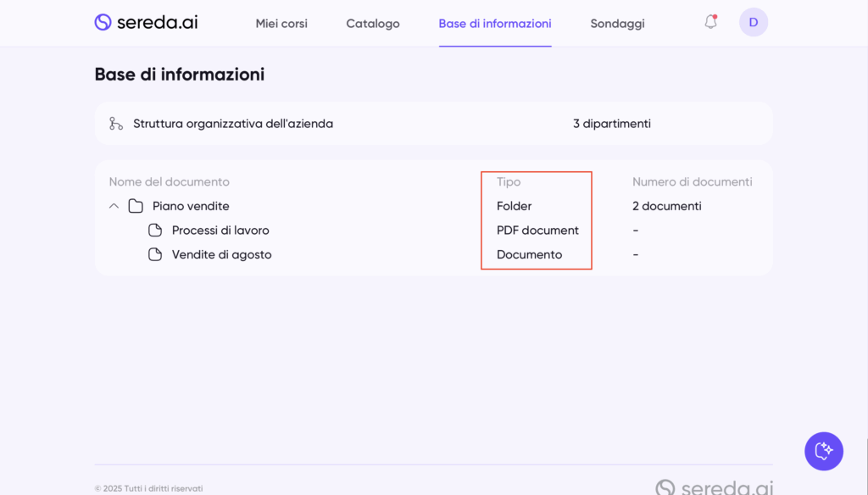Click the Processi di lavoro file icon
This screenshot has width=868, height=495.
click(155, 231)
